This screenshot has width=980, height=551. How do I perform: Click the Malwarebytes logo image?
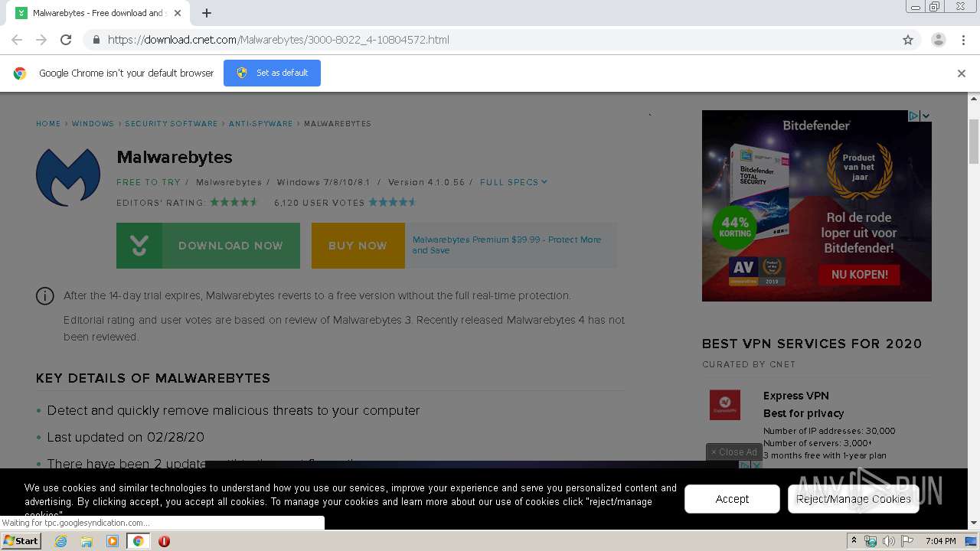[68, 177]
